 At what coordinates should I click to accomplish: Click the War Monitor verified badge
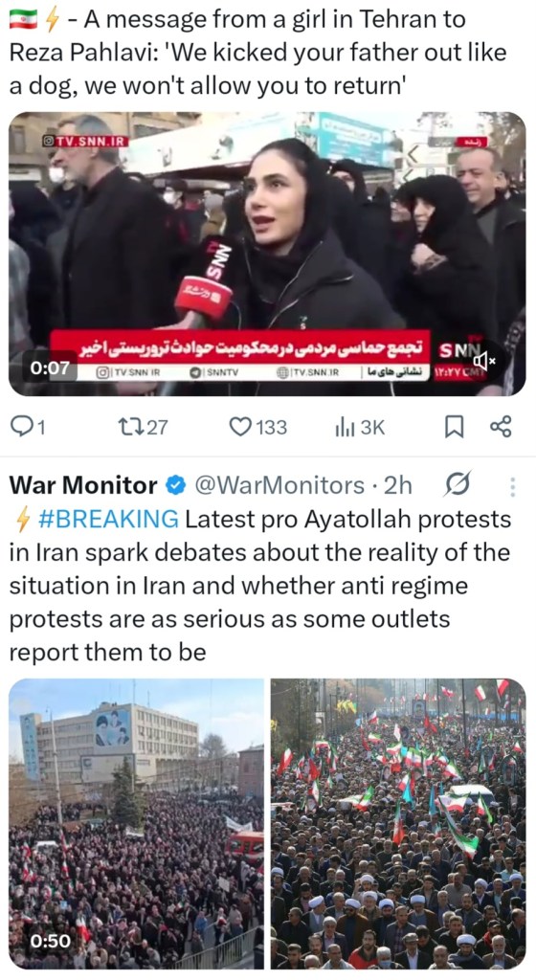176,485
